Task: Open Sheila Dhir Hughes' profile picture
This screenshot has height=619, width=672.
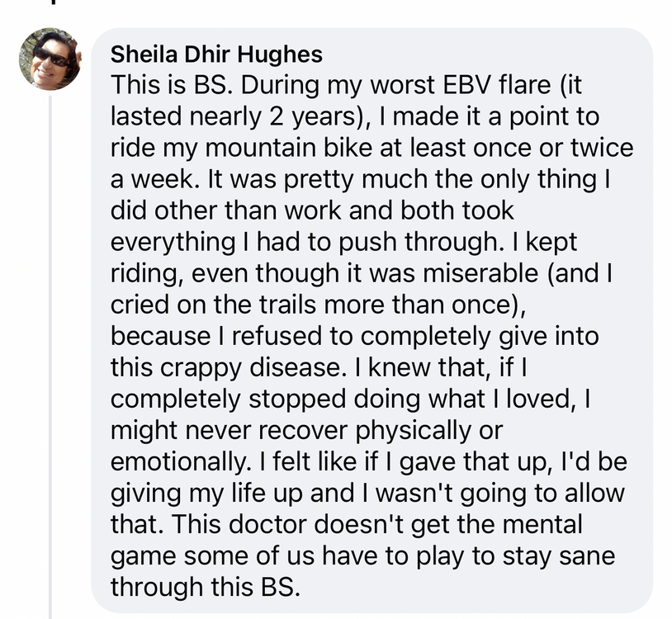Action: pos(50,59)
